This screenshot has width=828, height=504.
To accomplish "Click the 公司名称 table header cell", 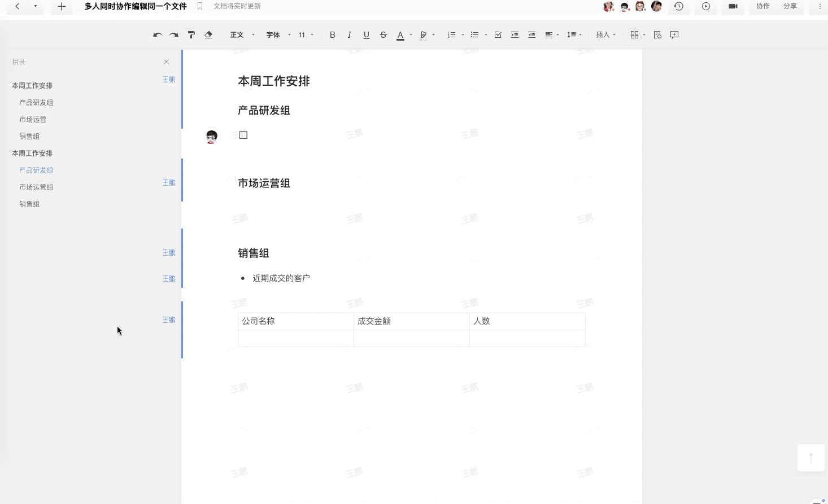I will pos(295,321).
